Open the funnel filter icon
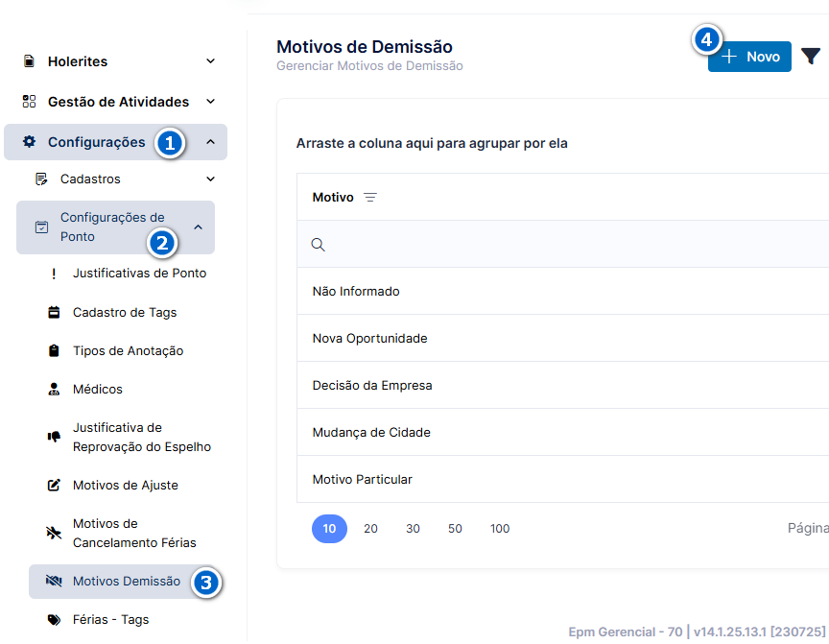The height and width of the screenshot is (644, 829). 810,56
